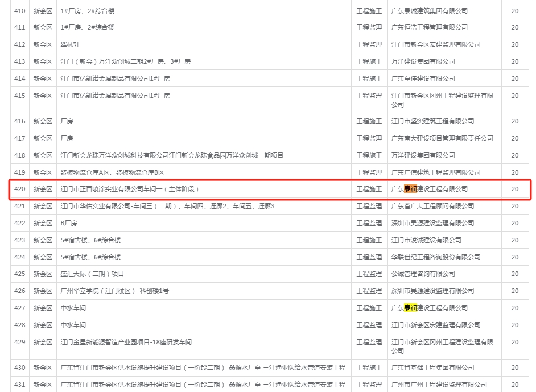
Task: Click company 广东景诚建筑集团有限公司
Action: pyautogui.click(x=430, y=11)
